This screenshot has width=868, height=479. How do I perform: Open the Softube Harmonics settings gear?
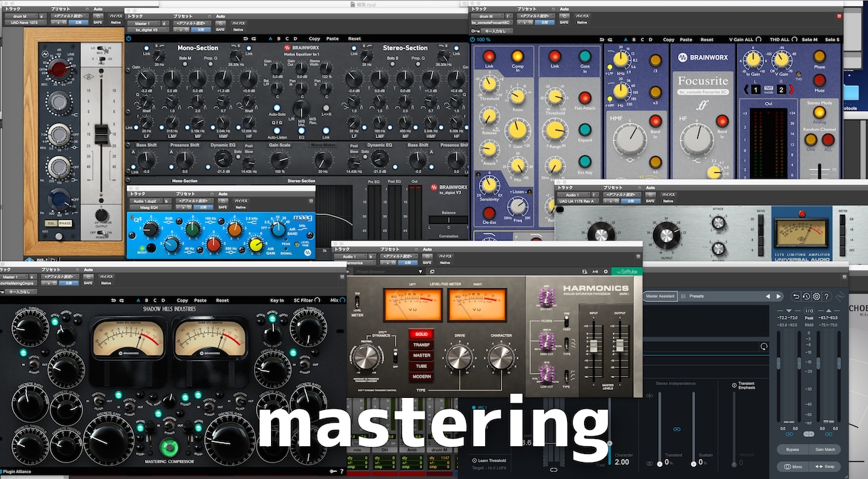point(605,271)
